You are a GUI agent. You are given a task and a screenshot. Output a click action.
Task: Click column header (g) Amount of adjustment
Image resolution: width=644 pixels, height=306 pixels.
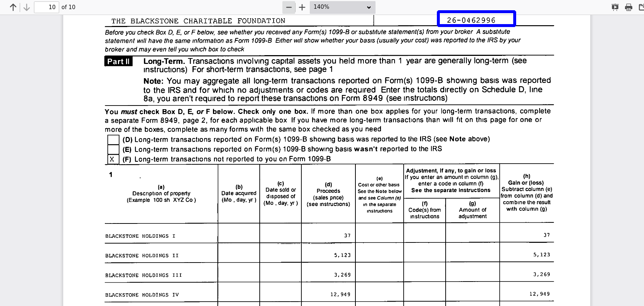pyautogui.click(x=473, y=210)
